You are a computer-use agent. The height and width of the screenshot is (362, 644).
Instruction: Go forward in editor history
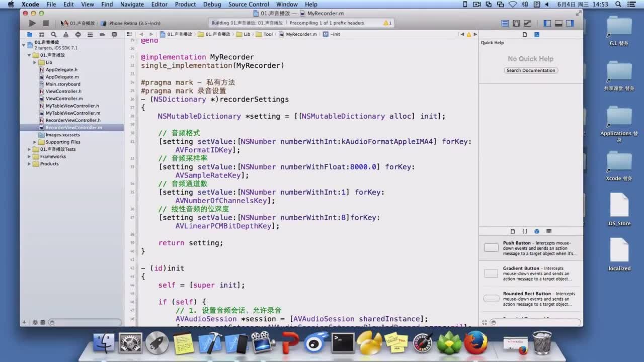tap(151, 34)
